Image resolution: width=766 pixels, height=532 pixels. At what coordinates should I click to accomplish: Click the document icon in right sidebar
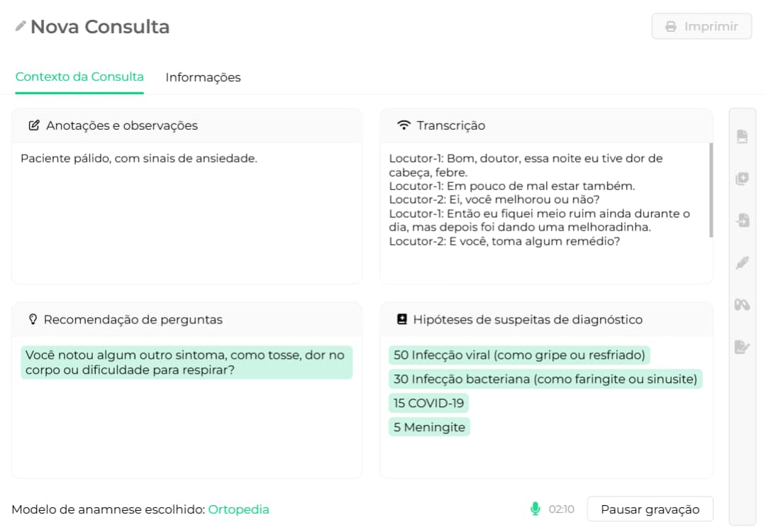pos(742,137)
